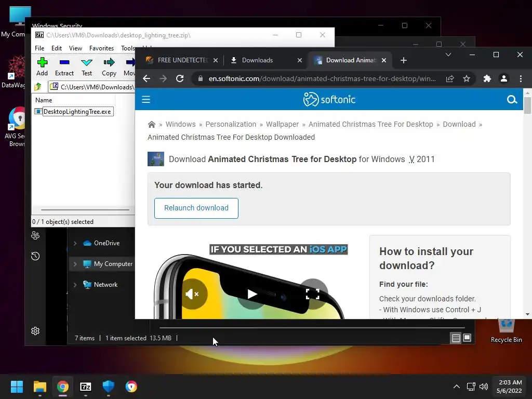Image resolution: width=532 pixels, height=399 pixels.
Task: Expand My Computer in File Explorer tree
Action: pos(75,264)
